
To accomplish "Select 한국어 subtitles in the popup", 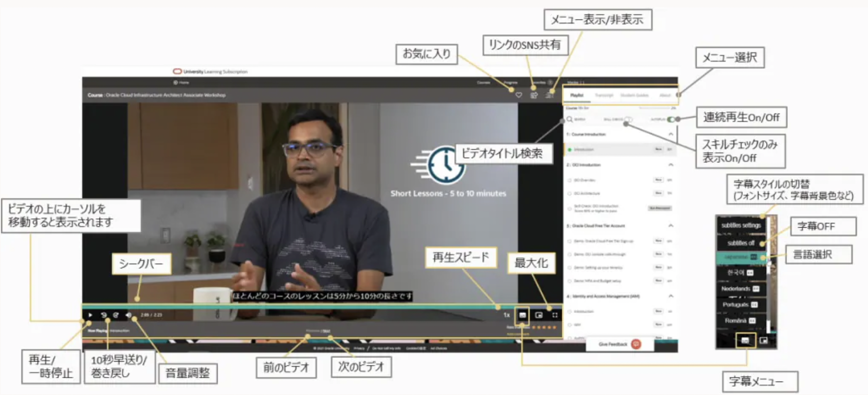I will click(x=740, y=273).
